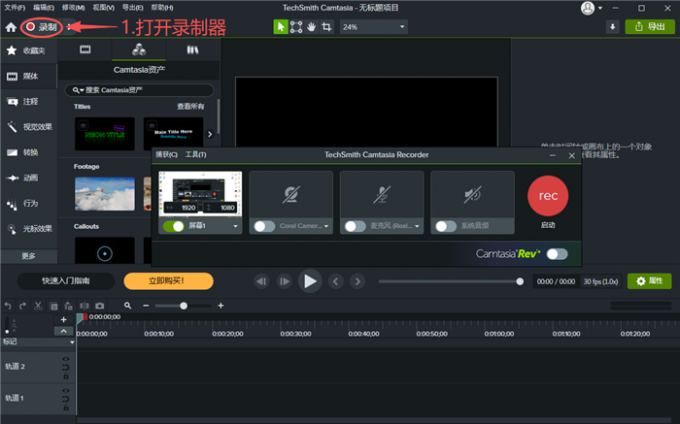
Task: Click the download arrow icon near Export
Action: coord(612,27)
